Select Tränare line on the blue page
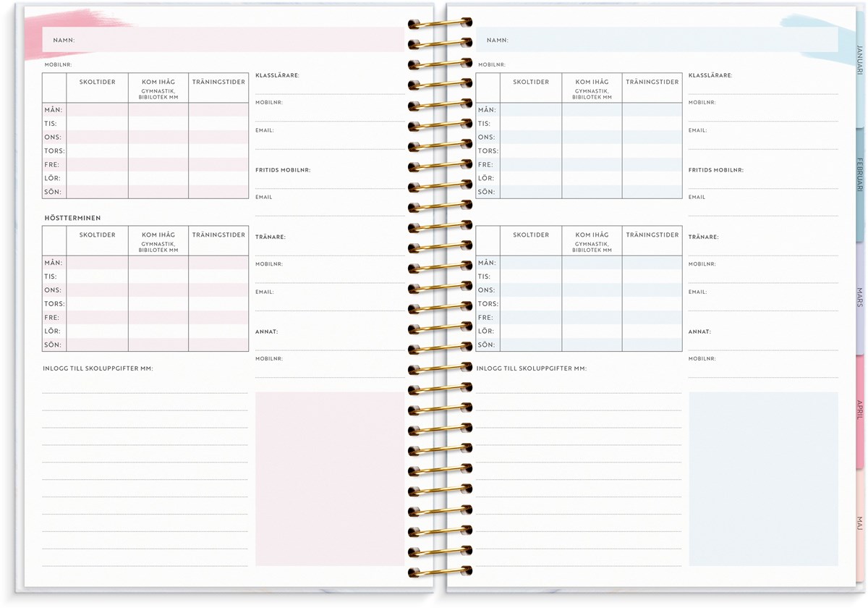Screen dimensions: 868x608 (x=763, y=249)
